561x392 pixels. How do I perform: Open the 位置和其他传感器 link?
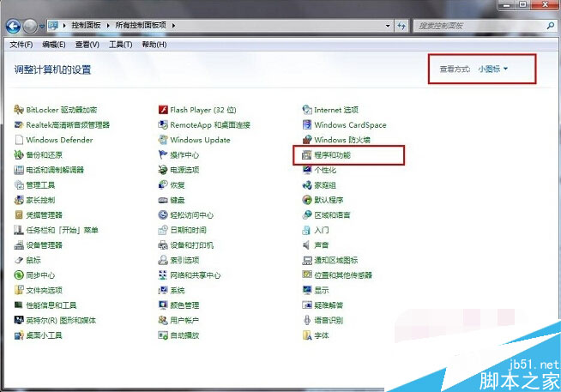[x=343, y=275]
